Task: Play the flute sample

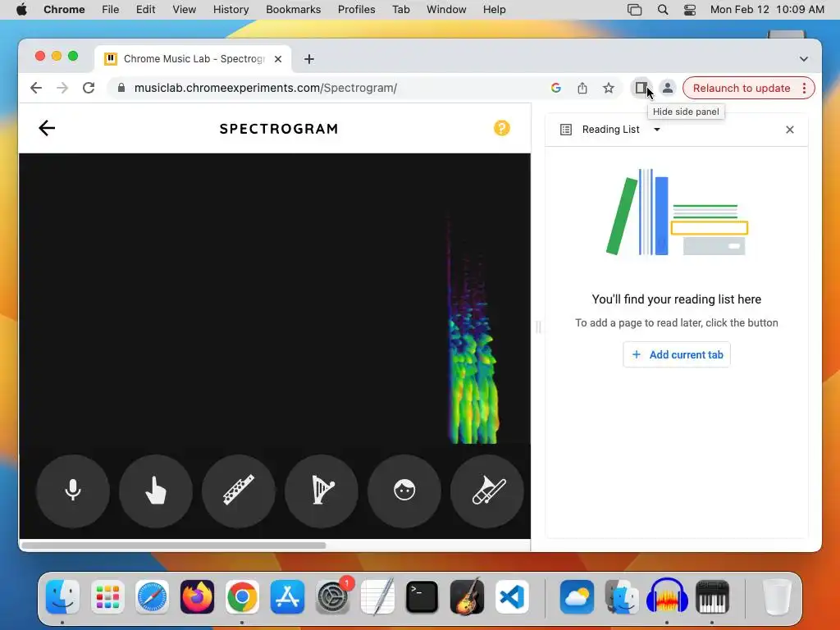Action: (239, 491)
